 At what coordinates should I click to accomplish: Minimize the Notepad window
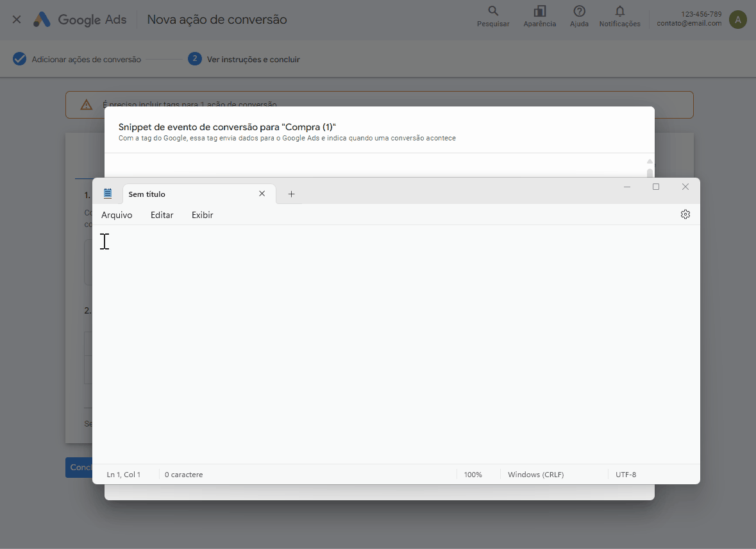(x=626, y=187)
